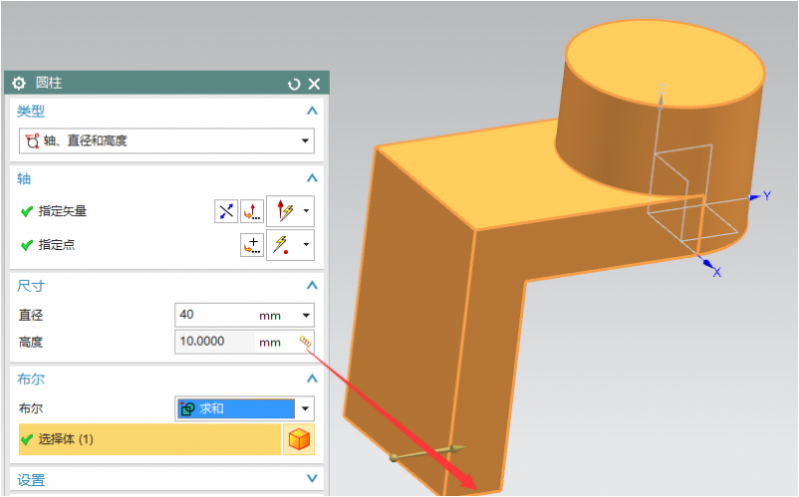Expand the 设置 settings section
The image size is (799, 497).
tap(311, 479)
